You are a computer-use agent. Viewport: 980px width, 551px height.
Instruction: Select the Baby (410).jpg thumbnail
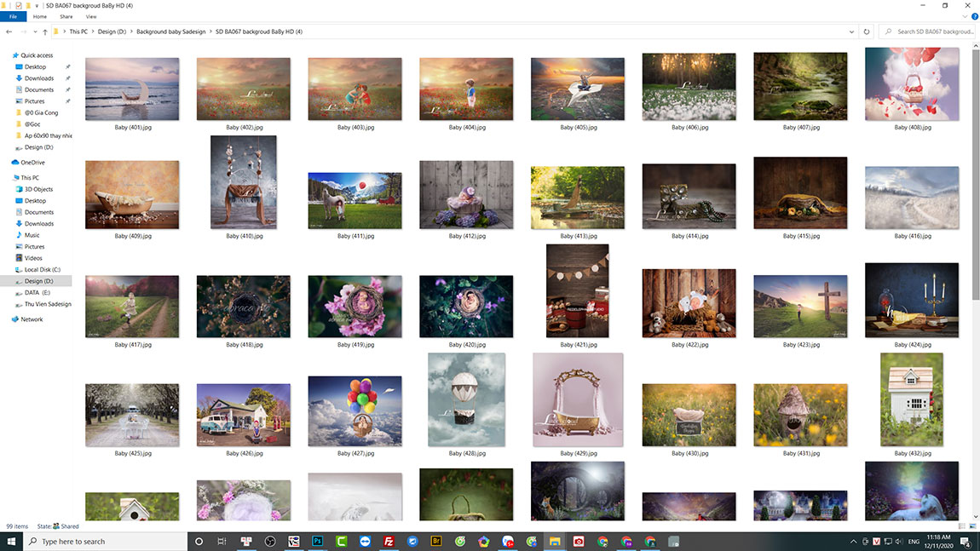(243, 181)
